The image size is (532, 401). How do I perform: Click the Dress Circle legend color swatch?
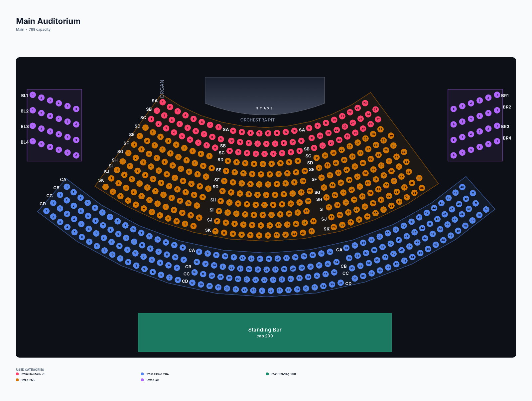142,374
